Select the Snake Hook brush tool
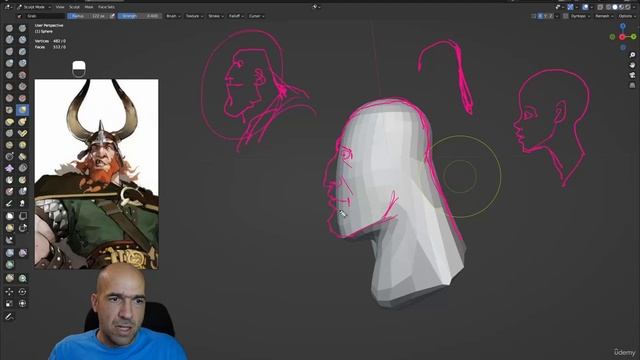 tap(22, 122)
